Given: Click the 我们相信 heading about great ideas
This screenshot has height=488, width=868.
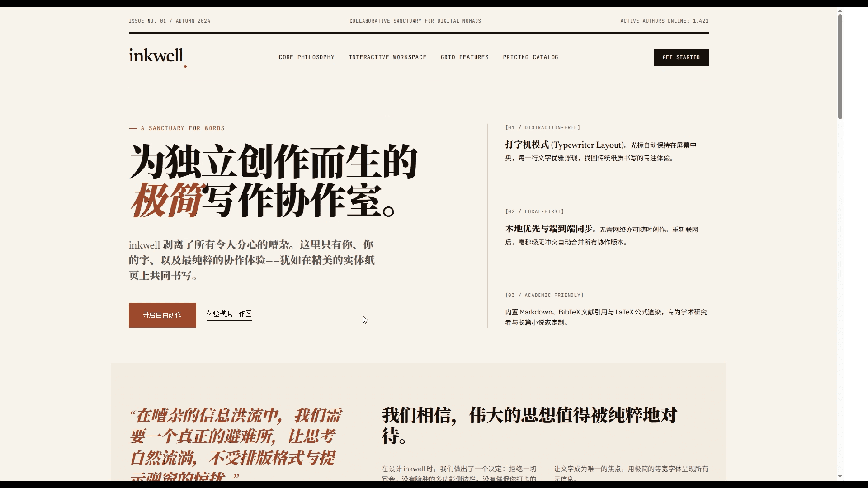Looking at the screenshot, I should point(529,425).
